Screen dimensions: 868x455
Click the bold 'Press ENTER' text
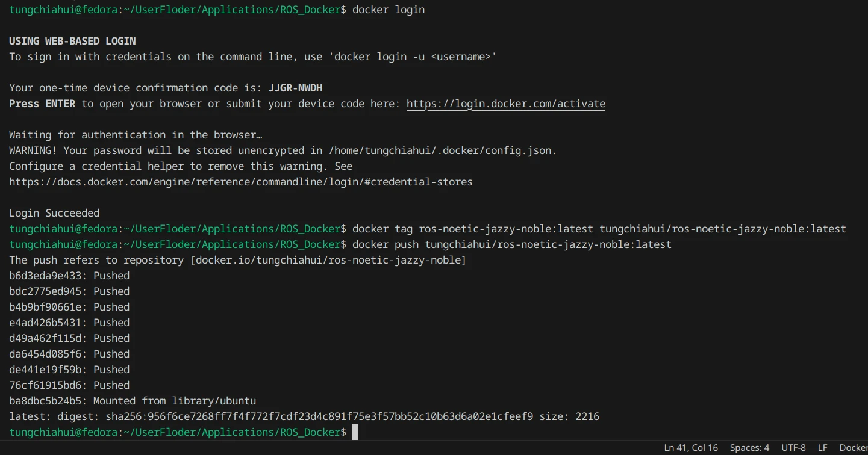(42, 104)
